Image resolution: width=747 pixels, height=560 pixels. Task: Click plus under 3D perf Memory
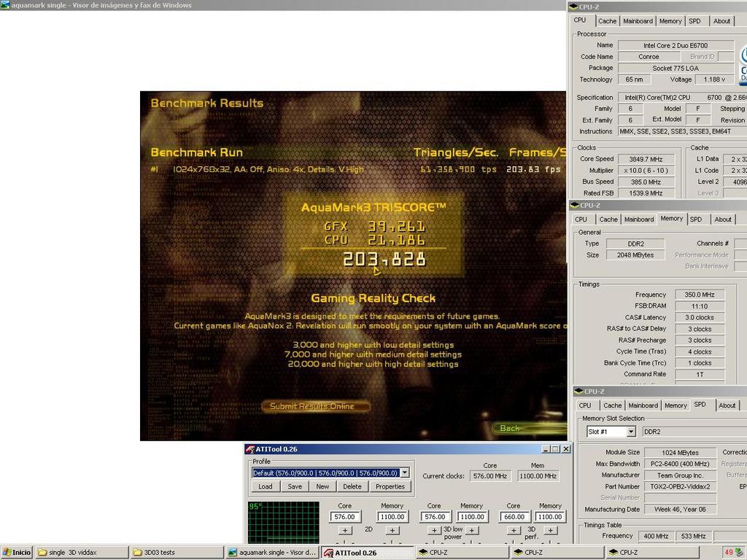[550, 531]
